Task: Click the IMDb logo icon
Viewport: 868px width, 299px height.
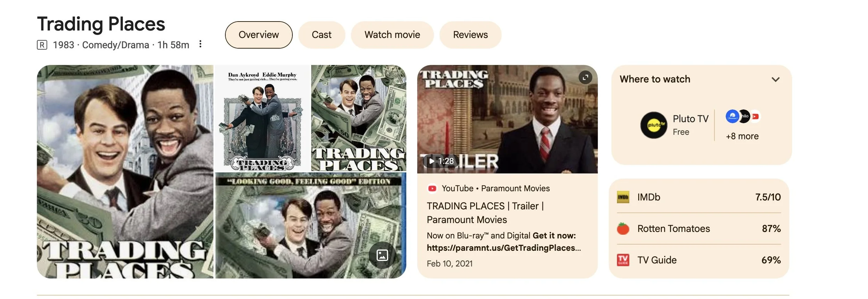Action: tap(623, 197)
